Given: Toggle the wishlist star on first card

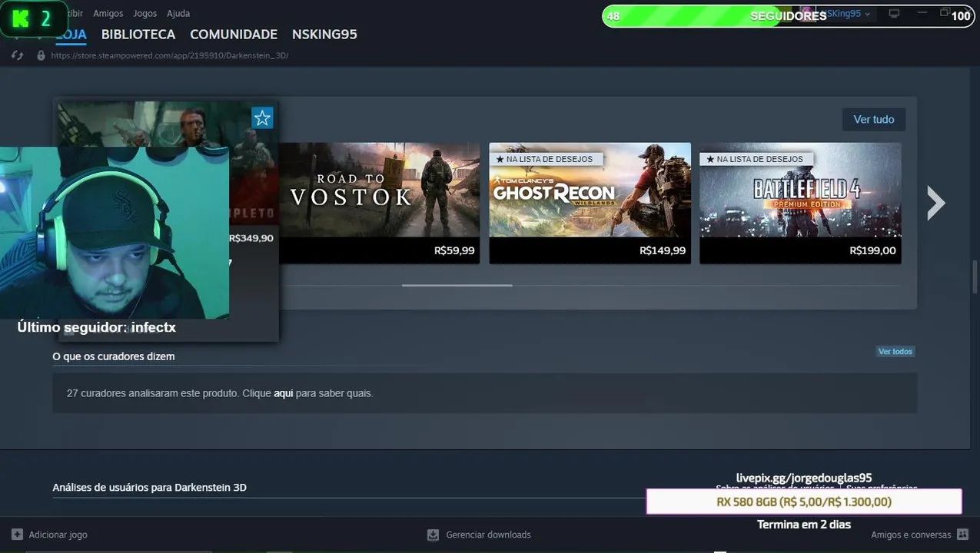Looking at the screenshot, I should tap(262, 118).
